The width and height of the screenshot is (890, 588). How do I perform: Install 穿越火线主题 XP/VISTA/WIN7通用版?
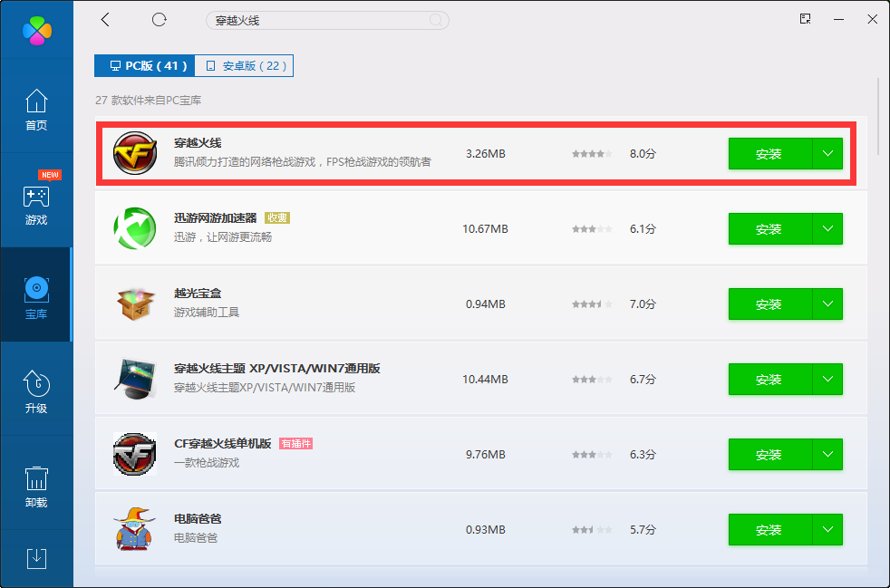770,379
